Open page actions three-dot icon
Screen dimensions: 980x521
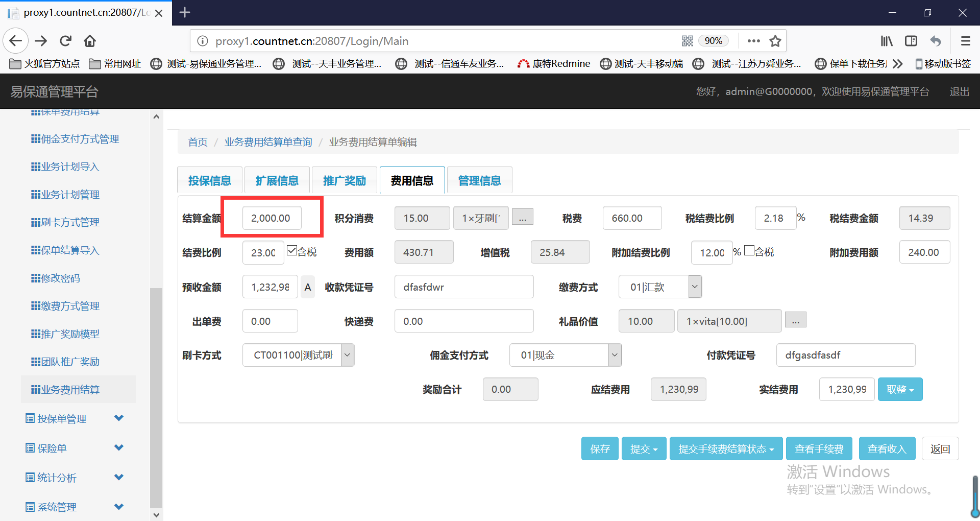point(753,41)
